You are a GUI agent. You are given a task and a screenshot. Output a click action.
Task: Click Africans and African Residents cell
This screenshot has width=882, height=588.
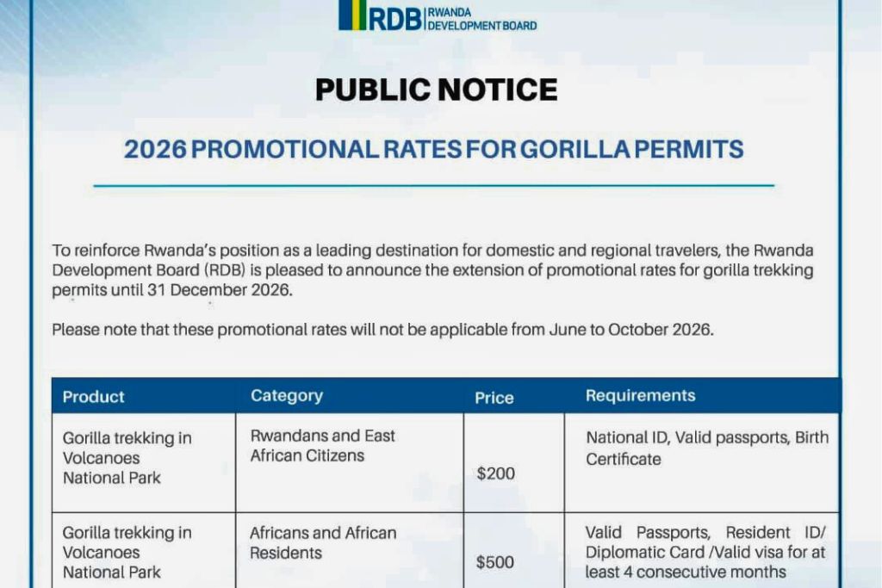(x=323, y=542)
